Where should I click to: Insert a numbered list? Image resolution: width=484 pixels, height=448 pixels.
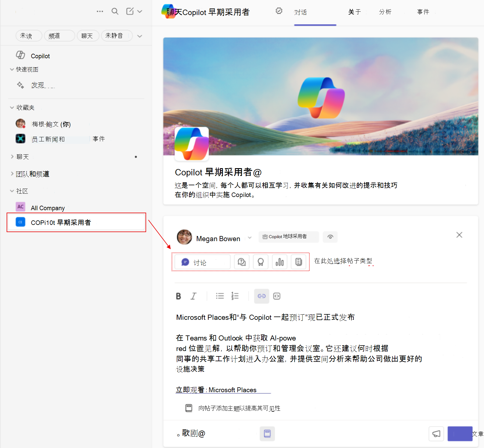pyautogui.click(x=235, y=296)
